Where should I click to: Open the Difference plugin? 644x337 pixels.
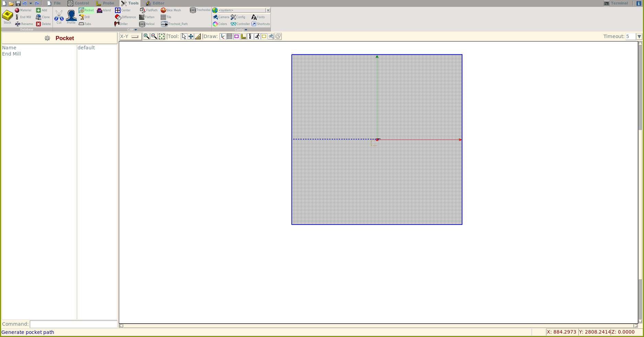pos(125,17)
